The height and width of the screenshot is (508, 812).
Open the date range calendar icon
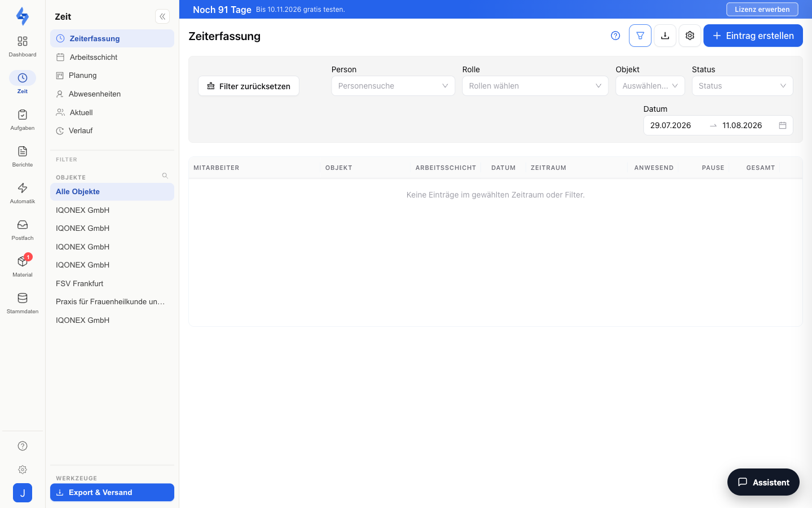click(783, 125)
